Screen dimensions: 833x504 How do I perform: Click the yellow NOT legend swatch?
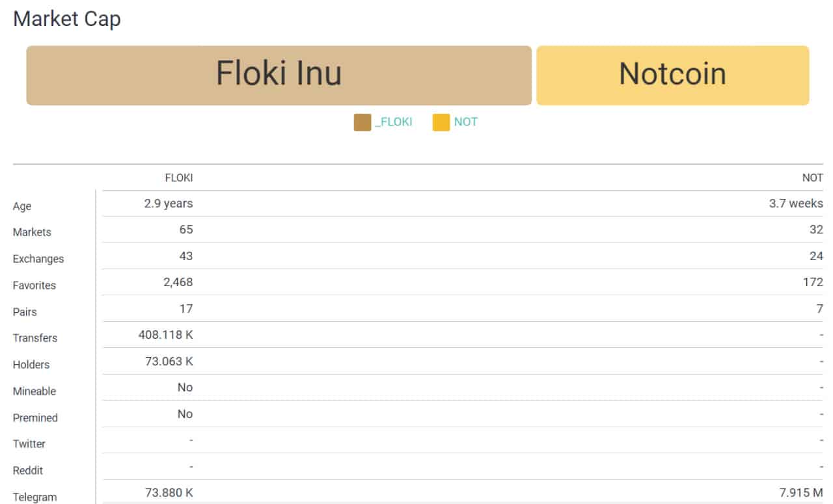441,122
